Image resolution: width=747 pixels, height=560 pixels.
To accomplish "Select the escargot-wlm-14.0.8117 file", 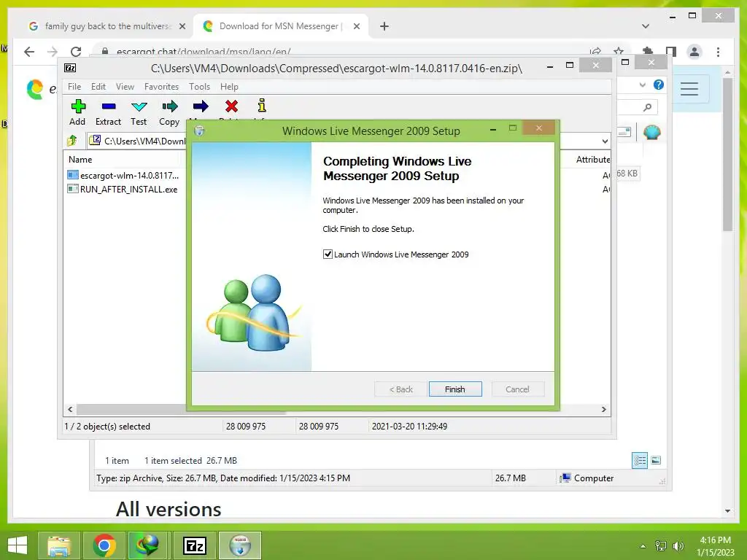I will tap(124, 175).
